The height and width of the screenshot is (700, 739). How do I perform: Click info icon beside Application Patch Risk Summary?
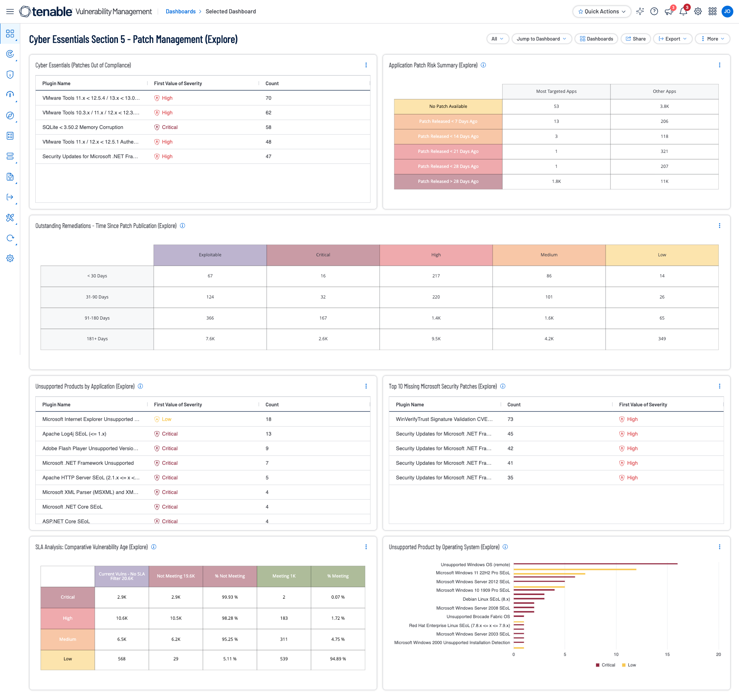pos(483,65)
